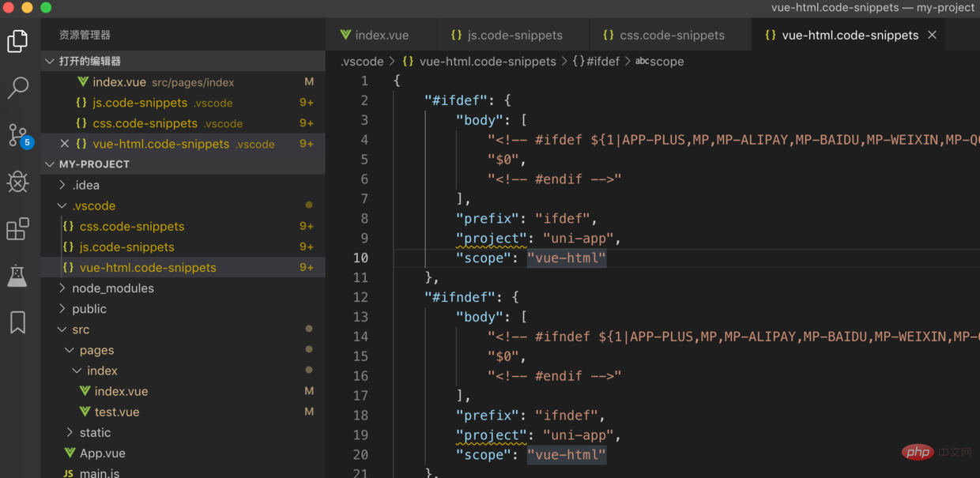The height and width of the screenshot is (478, 980).
Task: Open Source Control with 5 changes badge
Action: click(17, 135)
